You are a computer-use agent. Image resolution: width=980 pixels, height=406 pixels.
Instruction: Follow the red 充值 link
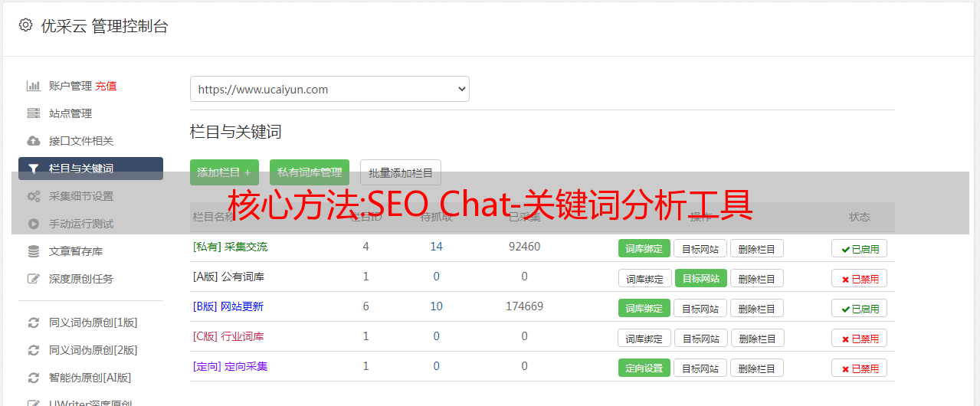pyautogui.click(x=106, y=86)
